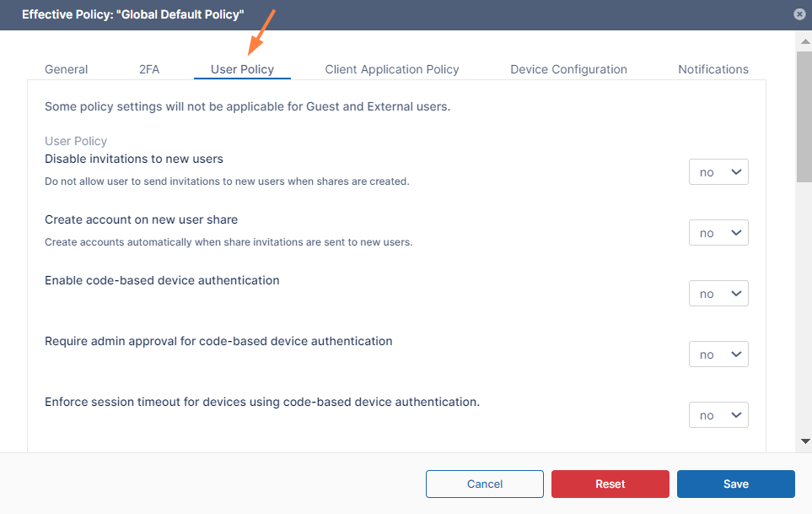Screen dimensions: 812x514
Task: Open the 2FA tab
Action: pos(149,69)
